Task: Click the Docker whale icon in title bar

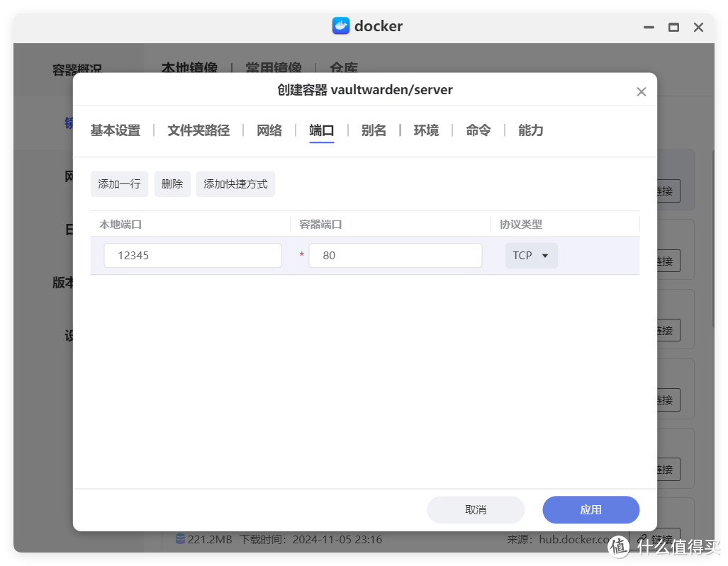Action: pyautogui.click(x=341, y=26)
